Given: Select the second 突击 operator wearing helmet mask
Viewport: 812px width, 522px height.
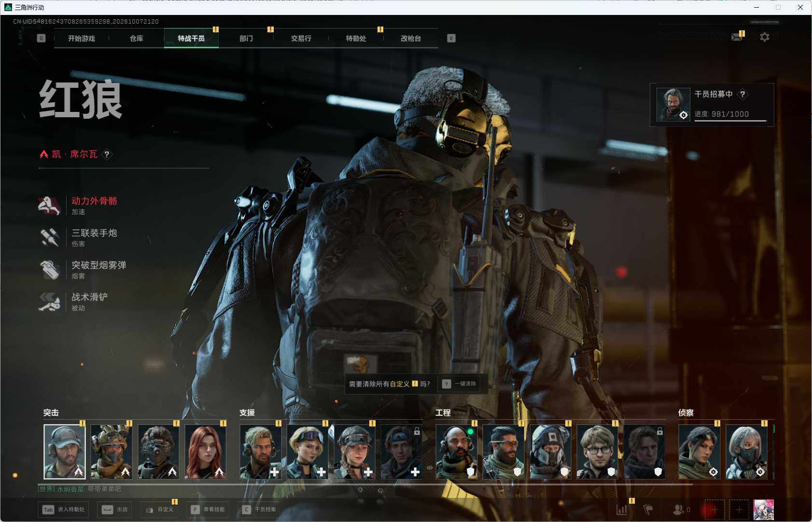Looking at the screenshot, I should (x=112, y=452).
